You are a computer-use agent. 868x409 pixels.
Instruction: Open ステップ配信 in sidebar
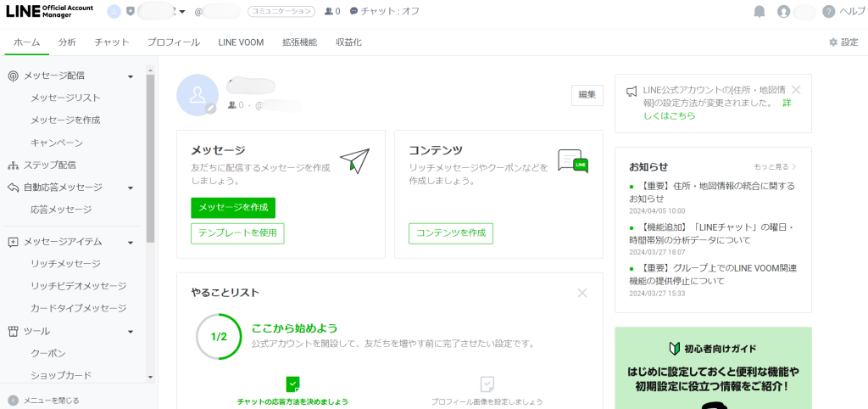(50, 165)
